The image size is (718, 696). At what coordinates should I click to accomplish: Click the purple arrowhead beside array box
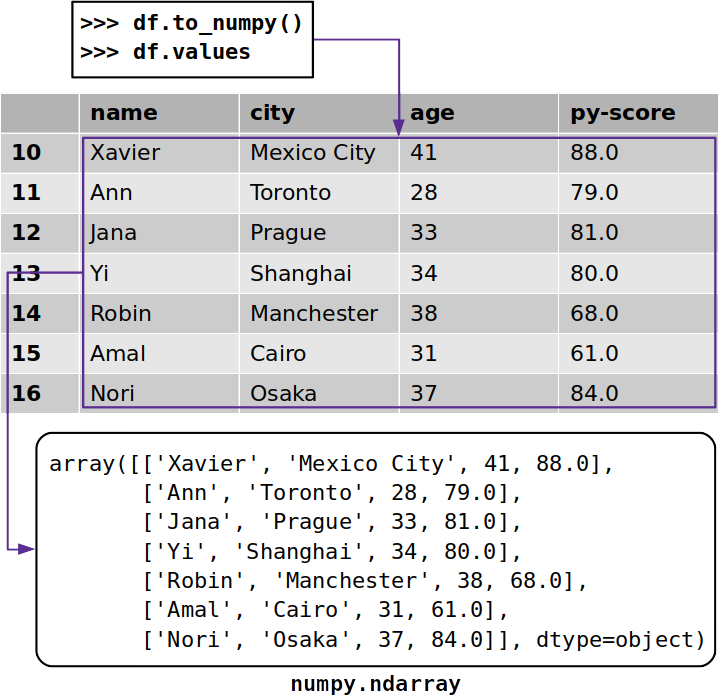[x=23, y=551]
